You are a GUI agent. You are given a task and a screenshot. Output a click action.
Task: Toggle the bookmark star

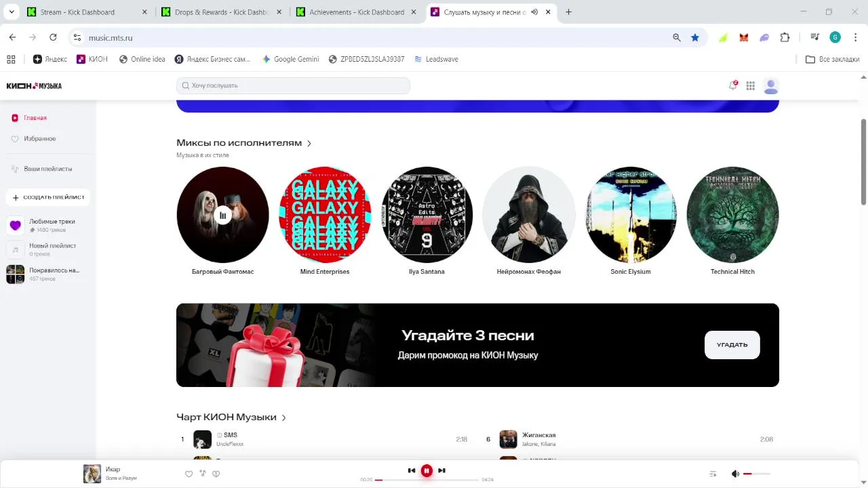coord(695,38)
